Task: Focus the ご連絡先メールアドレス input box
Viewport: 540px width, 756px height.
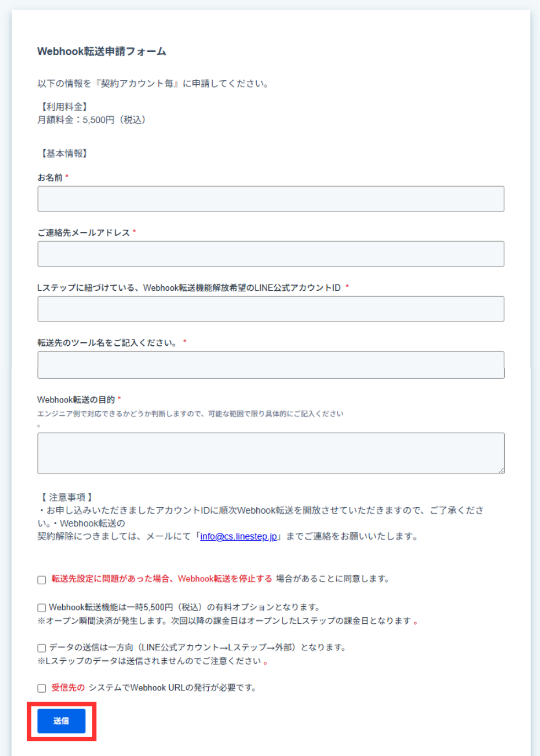Action: coord(271,254)
